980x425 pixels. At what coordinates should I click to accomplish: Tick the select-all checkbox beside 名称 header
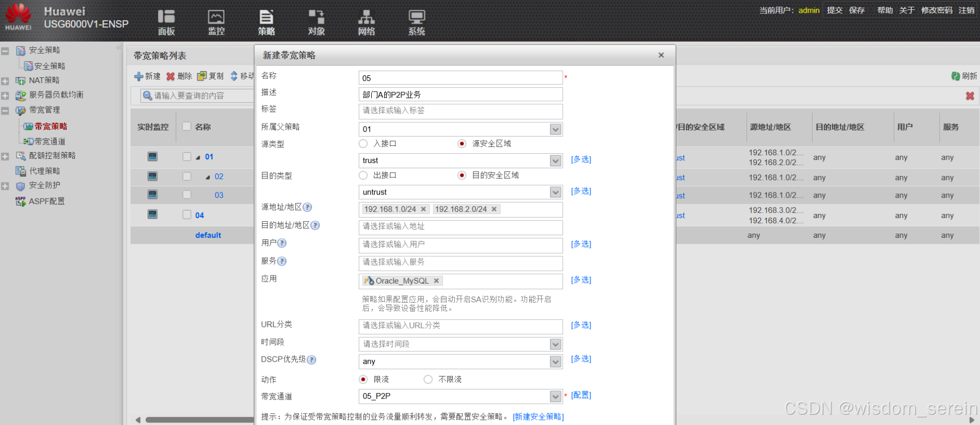(187, 126)
